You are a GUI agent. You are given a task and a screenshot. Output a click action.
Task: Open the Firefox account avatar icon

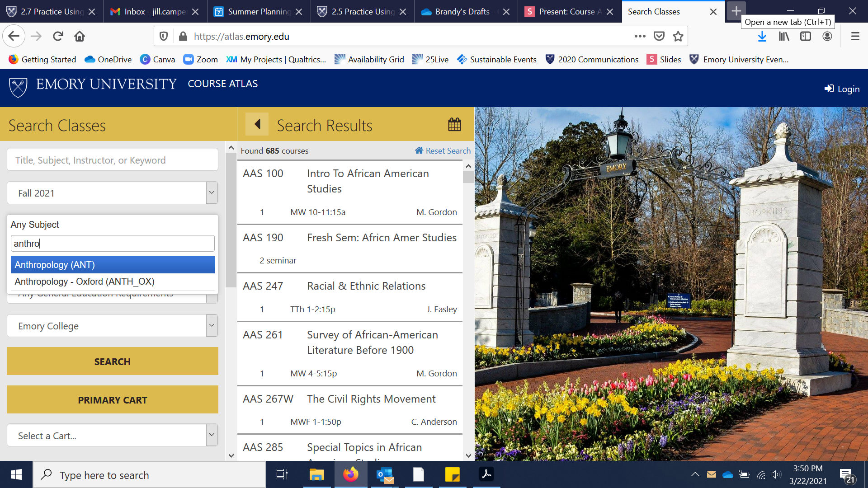(x=827, y=37)
